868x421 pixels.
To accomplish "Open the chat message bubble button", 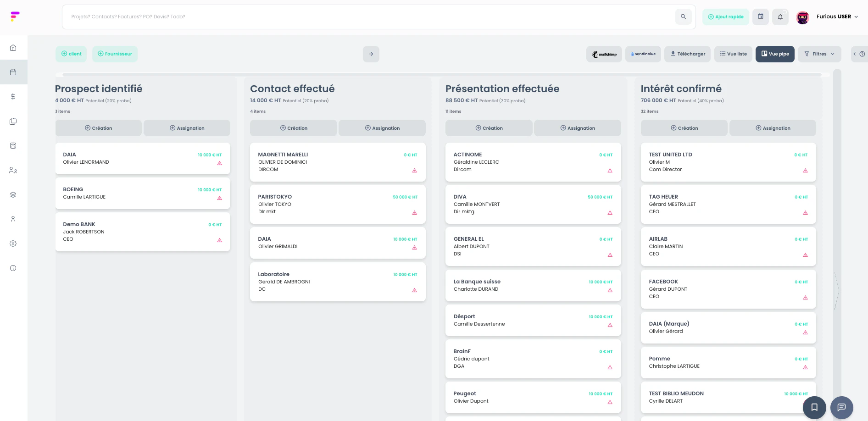I will 841,407.
